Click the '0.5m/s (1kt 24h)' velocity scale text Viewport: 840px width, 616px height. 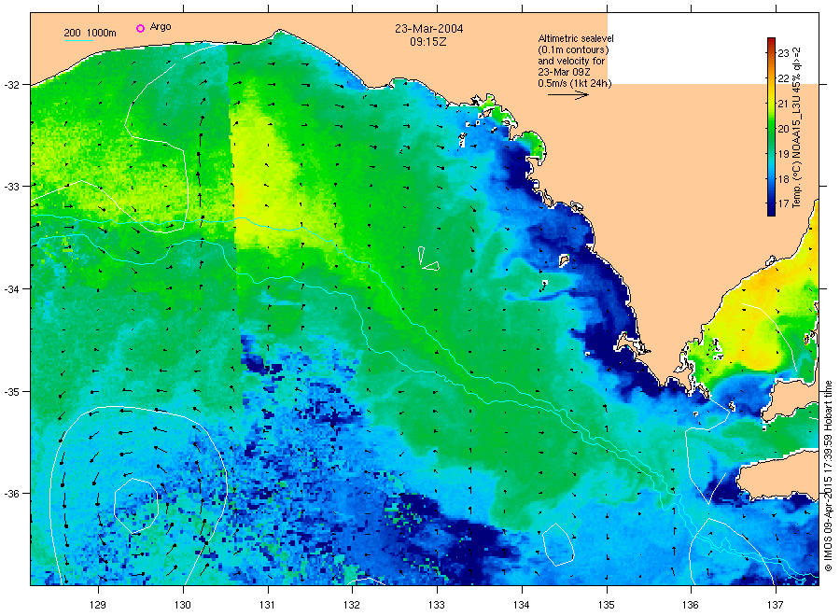point(575,83)
